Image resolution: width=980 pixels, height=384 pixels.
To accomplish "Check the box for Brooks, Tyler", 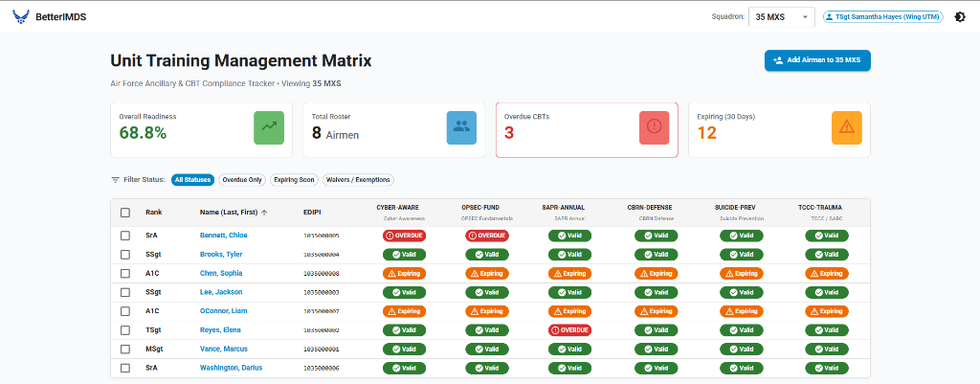I will [x=125, y=255].
